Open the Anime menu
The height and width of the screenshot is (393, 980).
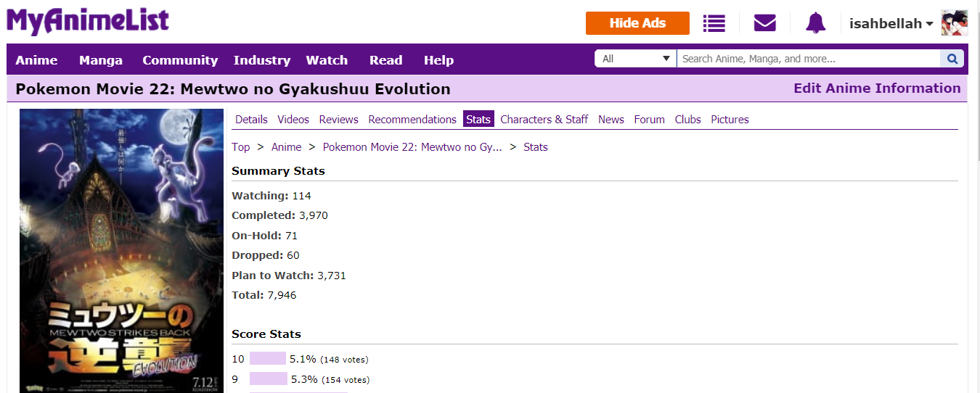(36, 60)
